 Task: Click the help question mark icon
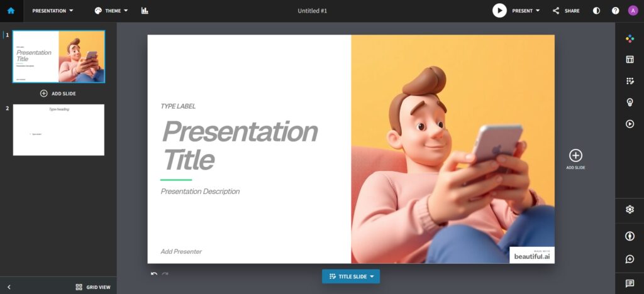point(615,11)
